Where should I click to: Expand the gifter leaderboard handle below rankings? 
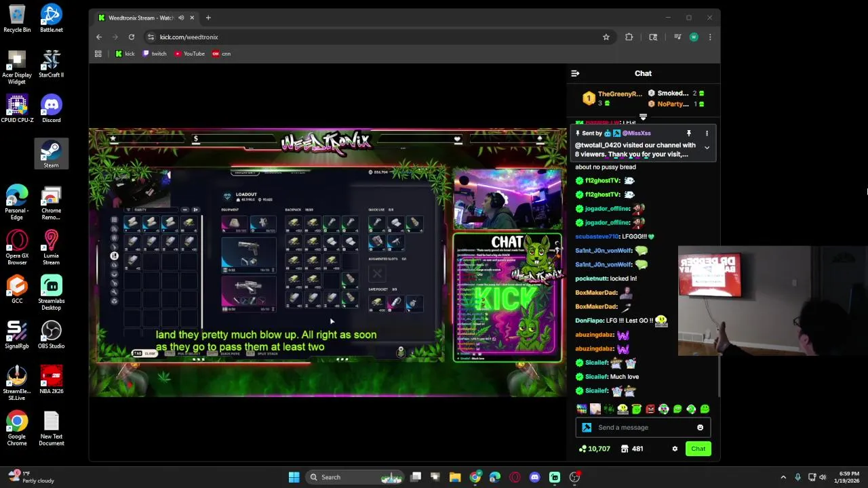click(643, 117)
